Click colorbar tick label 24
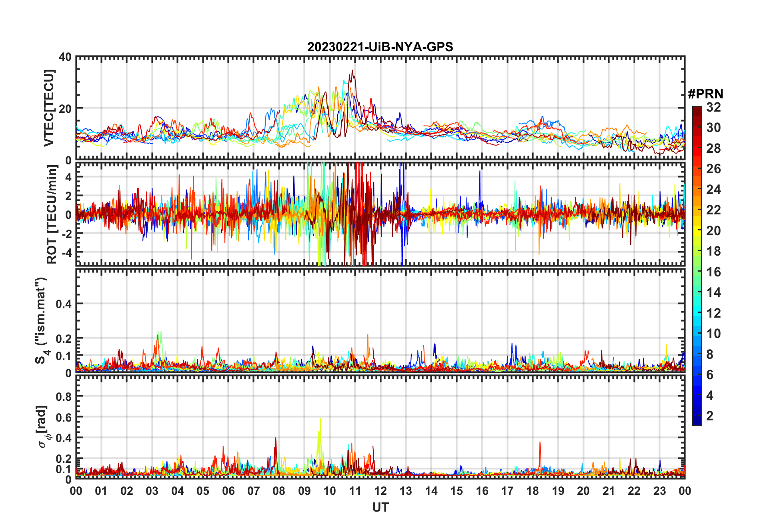The height and width of the screenshot is (532, 761). tap(713, 189)
